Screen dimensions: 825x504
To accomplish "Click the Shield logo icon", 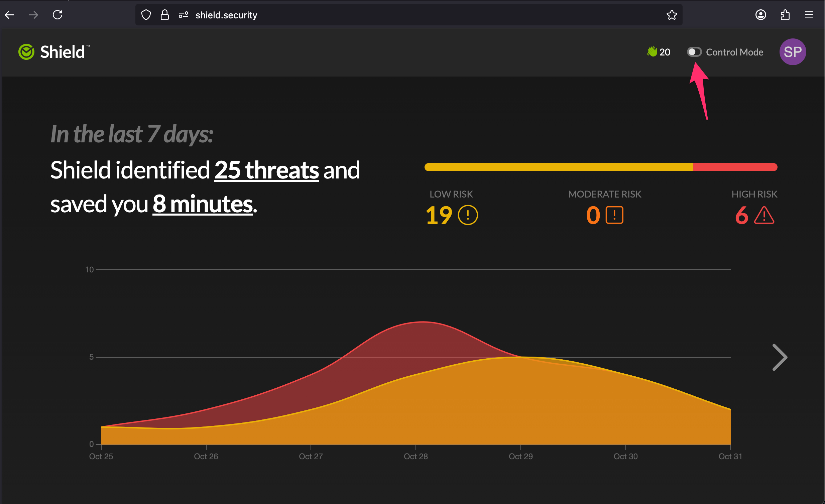I will 26,52.
